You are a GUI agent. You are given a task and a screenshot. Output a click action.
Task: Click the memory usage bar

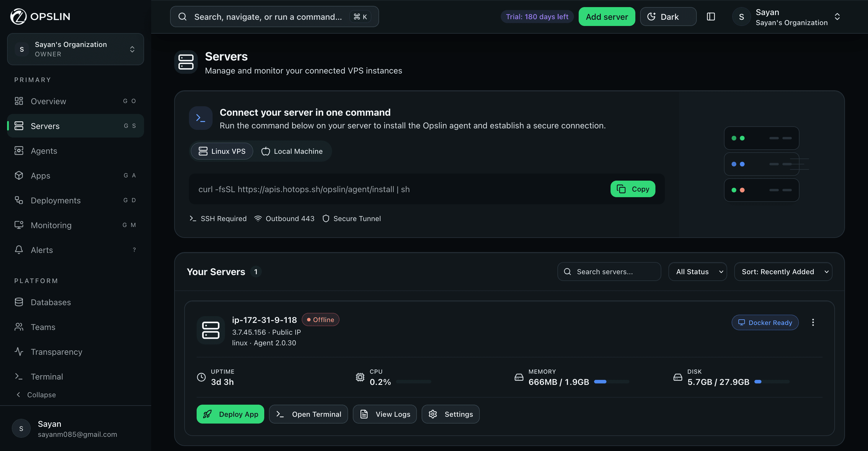click(611, 382)
